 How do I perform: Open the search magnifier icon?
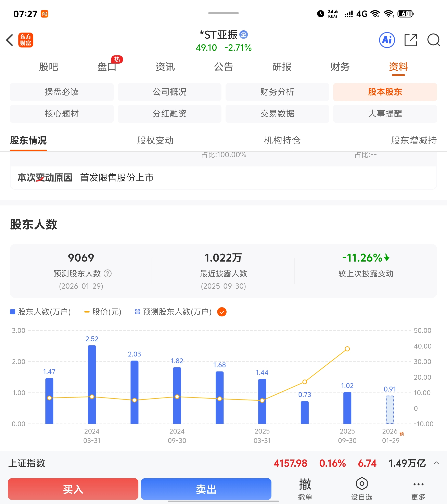point(433,40)
